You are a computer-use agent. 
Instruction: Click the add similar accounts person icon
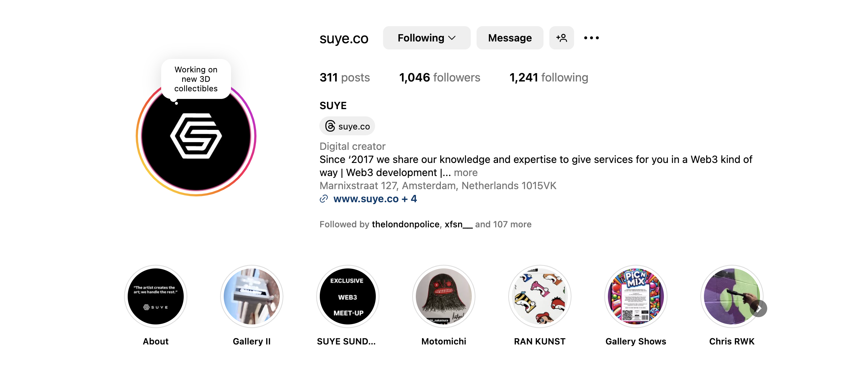[x=561, y=38]
